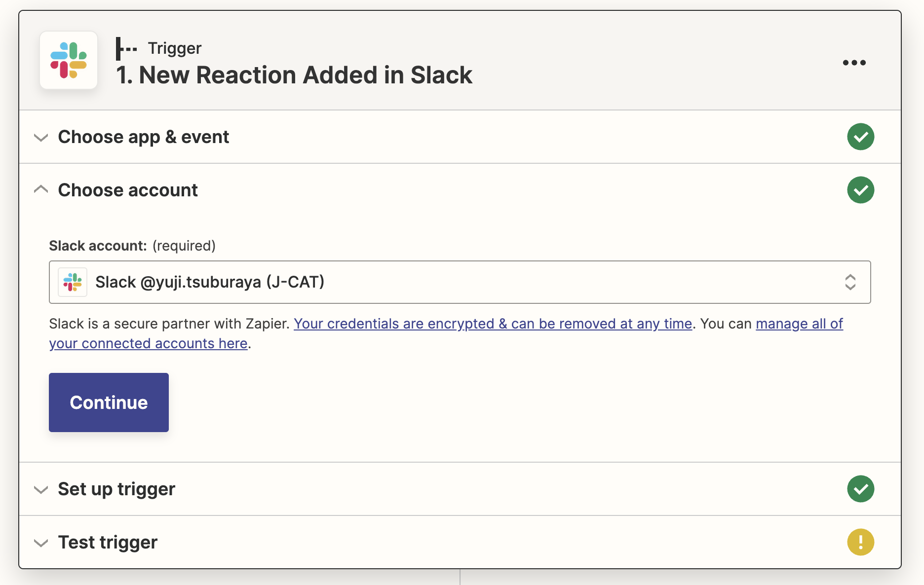Click Choose app & event heading
The width and height of the screenshot is (924, 585).
click(144, 137)
